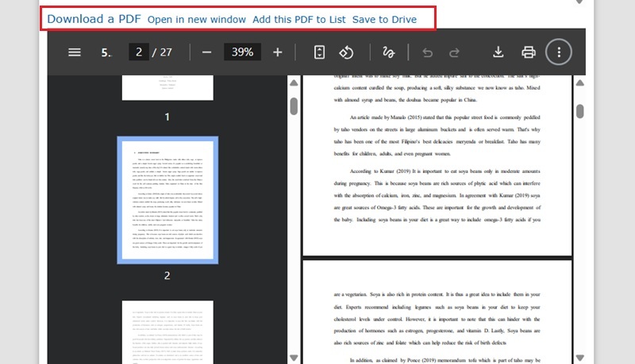This screenshot has width=635, height=364.
Task: Print the PDF document
Action: click(x=529, y=52)
